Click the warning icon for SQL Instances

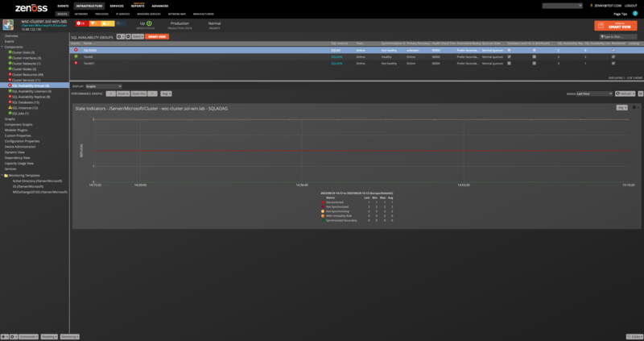click(10, 108)
